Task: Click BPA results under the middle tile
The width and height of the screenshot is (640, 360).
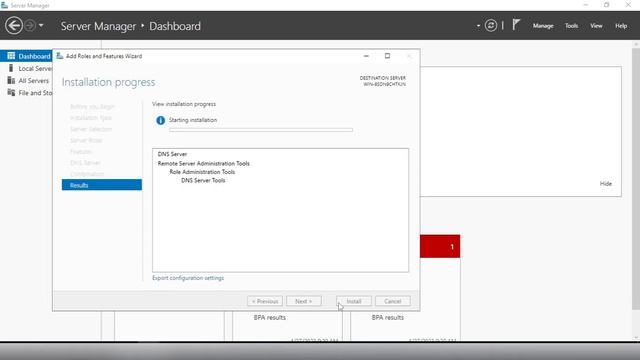Action: click(269, 317)
